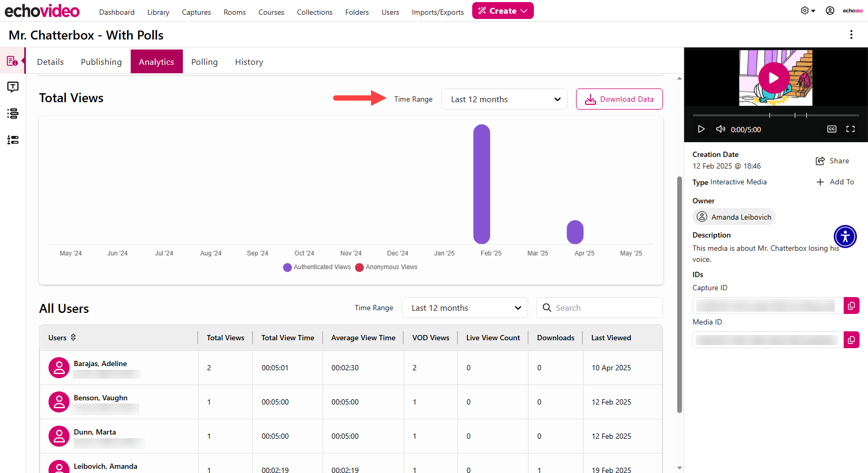Open Total Views time range dropdown
The width and height of the screenshot is (868, 473).
click(x=504, y=99)
